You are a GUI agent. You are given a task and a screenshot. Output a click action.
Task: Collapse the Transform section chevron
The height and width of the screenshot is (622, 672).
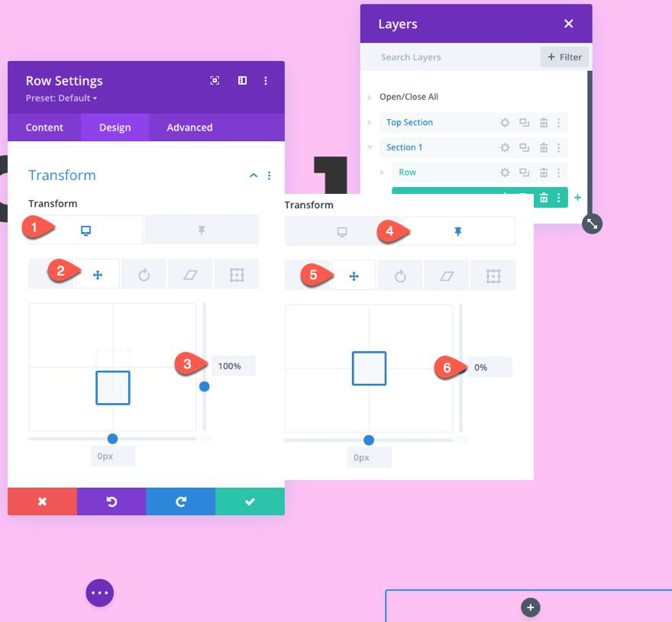pyautogui.click(x=254, y=176)
